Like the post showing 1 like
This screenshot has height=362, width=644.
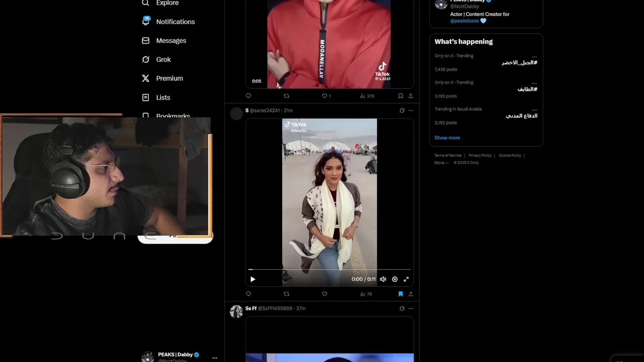click(326, 96)
